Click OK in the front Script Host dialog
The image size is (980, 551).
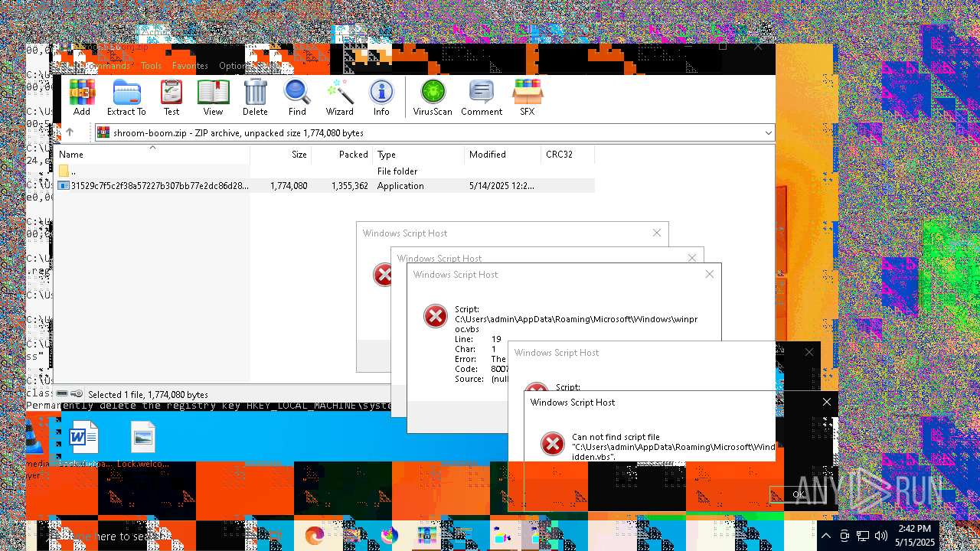coord(798,494)
